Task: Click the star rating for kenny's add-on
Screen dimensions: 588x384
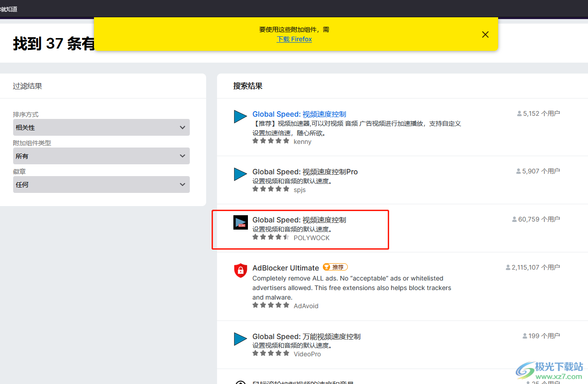Action: click(271, 141)
